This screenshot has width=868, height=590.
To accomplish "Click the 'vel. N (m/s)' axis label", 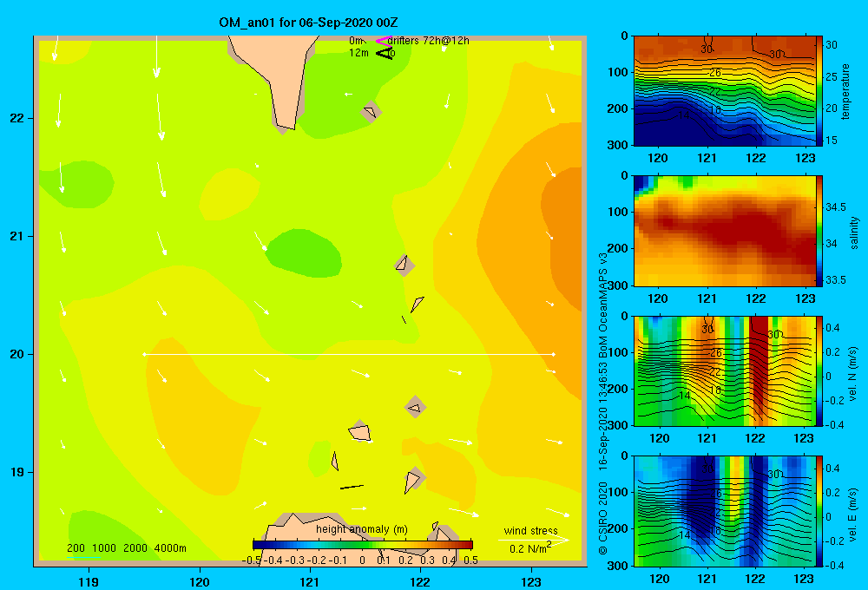I will [x=852, y=374].
